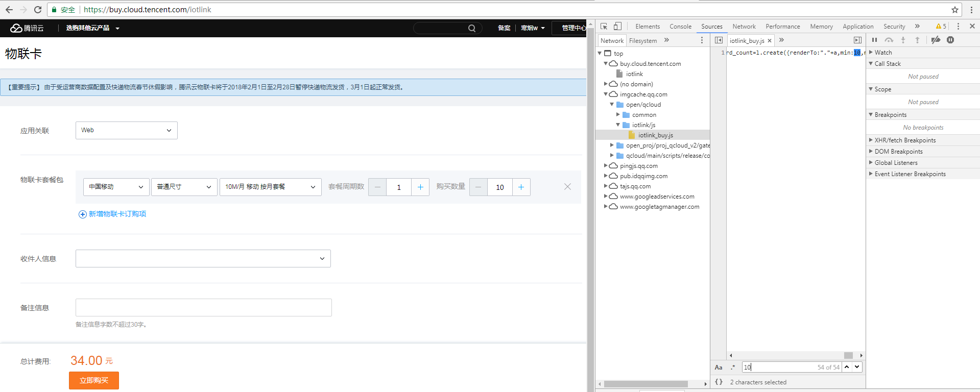Select iotlink_buy.js in the file tree

pos(655,135)
